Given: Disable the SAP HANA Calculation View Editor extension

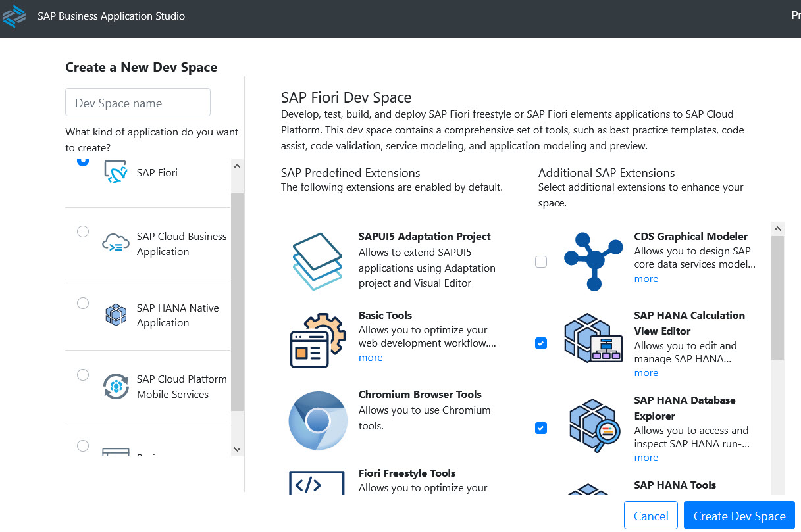Looking at the screenshot, I should pyautogui.click(x=540, y=343).
